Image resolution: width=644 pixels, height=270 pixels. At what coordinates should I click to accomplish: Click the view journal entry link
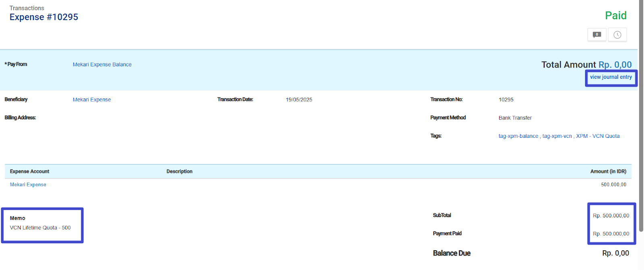[x=611, y=77]
